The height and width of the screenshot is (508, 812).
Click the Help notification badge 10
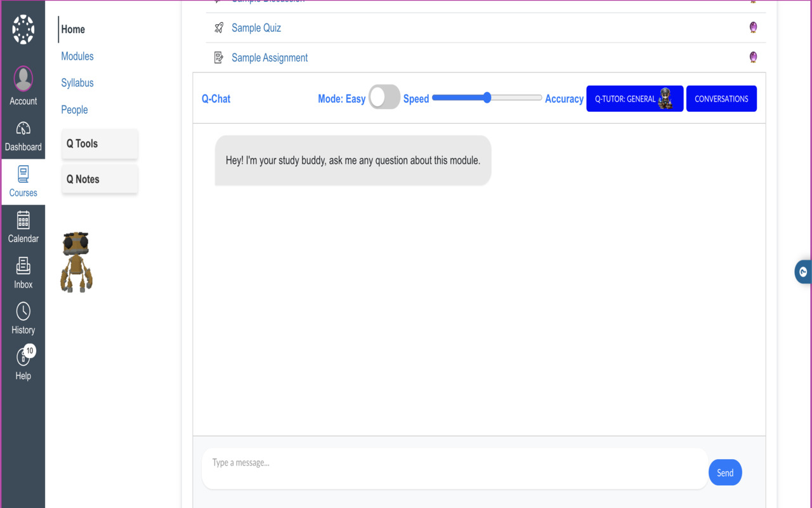[x=29, y=351]
